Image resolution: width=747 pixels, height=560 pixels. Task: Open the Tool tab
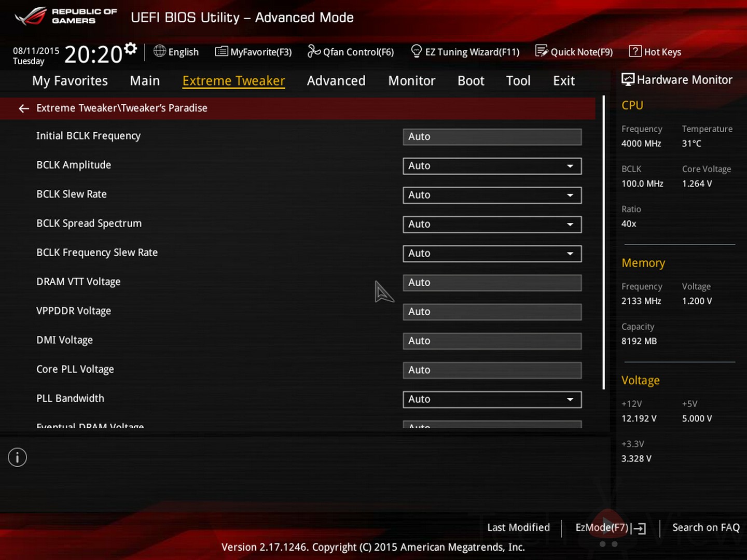518,81
